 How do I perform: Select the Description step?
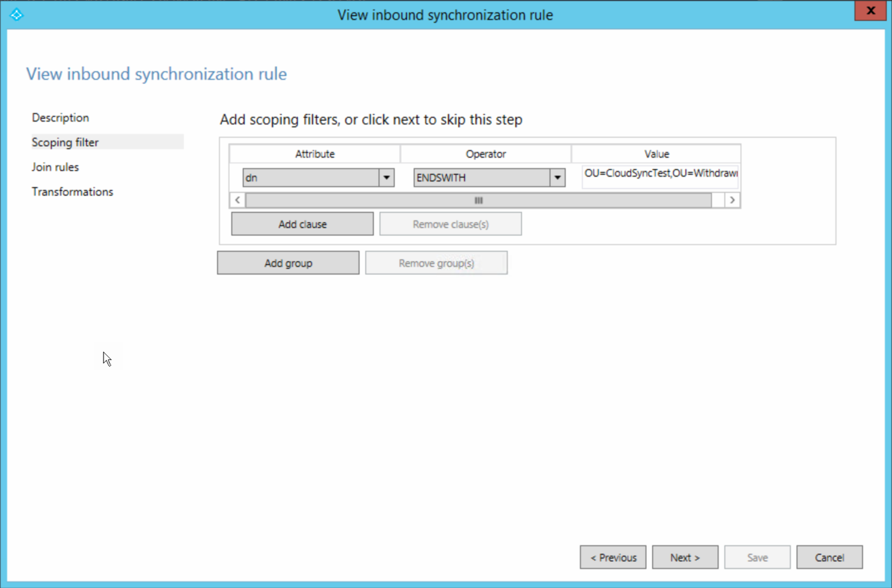coord(60,117)
